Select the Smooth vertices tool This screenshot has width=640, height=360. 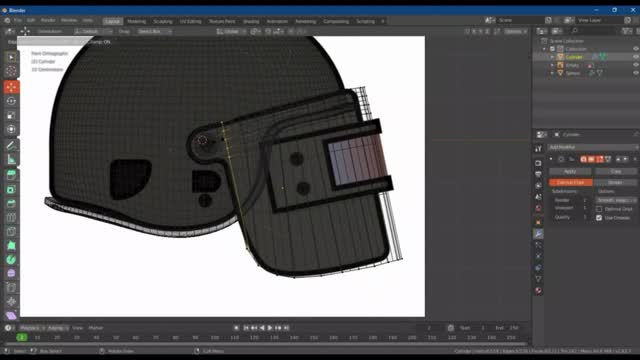[11, 273]
